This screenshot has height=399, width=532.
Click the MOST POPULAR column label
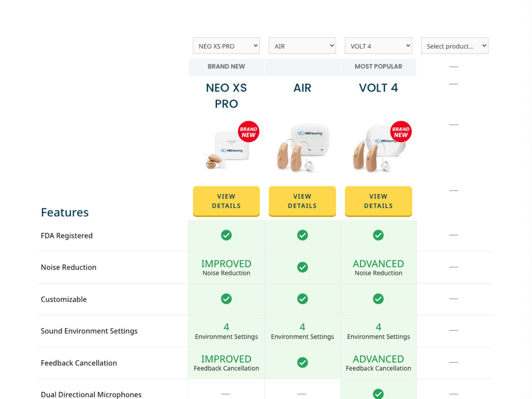pyautogui.click(x=378, y=66)
